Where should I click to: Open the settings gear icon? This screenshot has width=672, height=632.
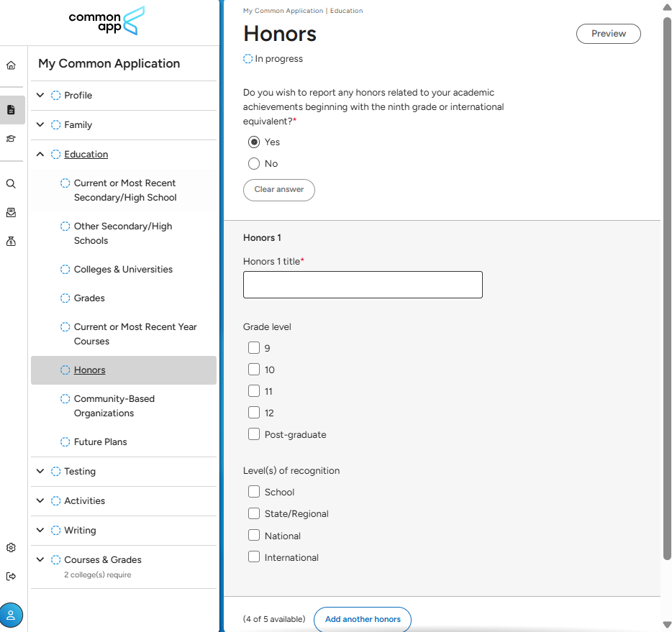[x=11, y=547]
